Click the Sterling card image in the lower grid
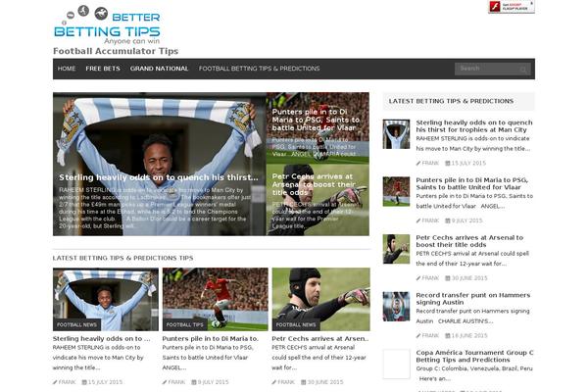This screenshot has width=588, height=392. (106, 299)
